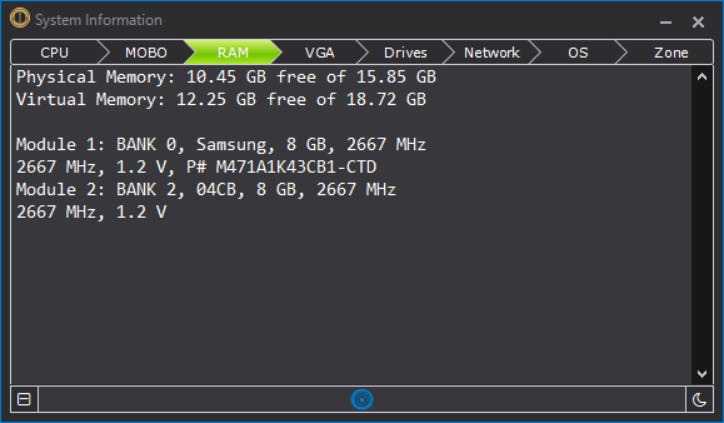Minimize the System Information window

point(665,22)
